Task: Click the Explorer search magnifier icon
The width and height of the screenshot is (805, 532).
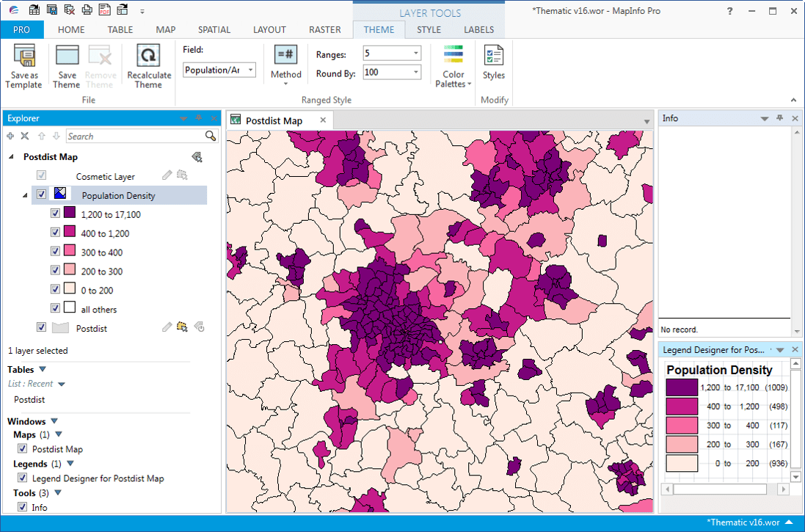Action: click(x=211, y=136)
